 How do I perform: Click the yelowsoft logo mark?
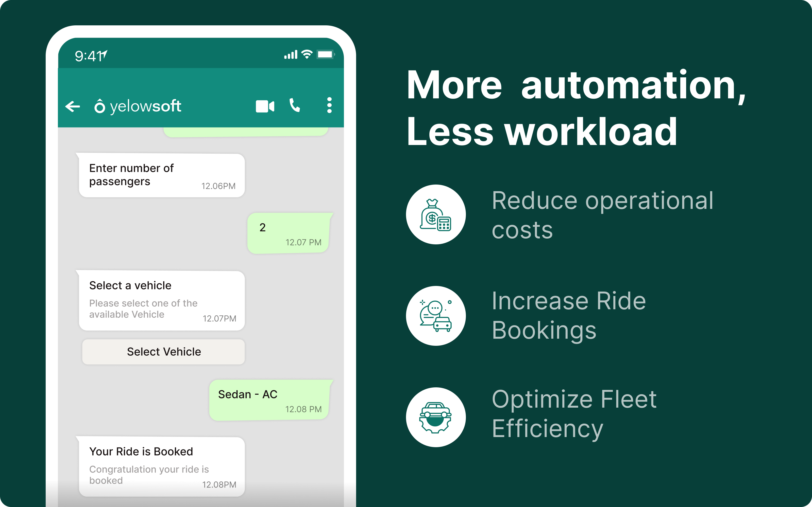(x=100, y=106)
